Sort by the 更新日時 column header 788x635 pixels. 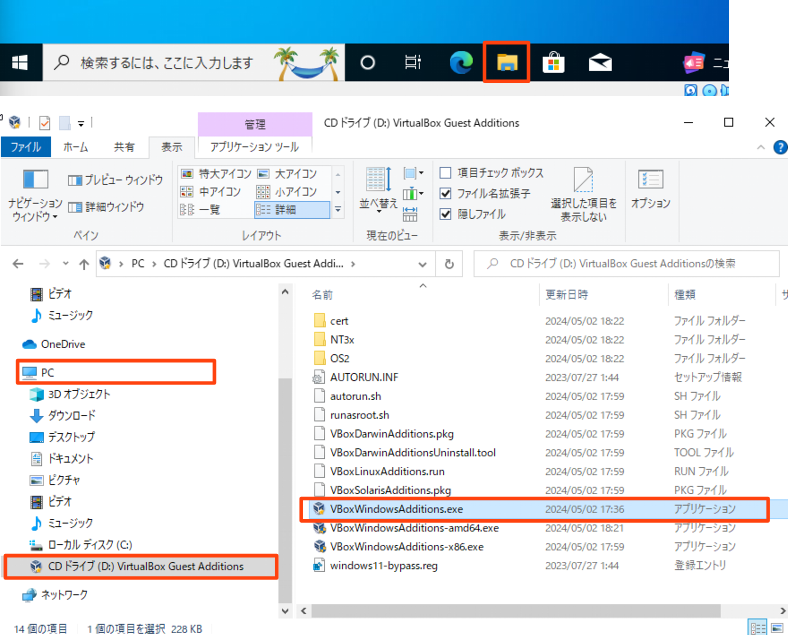566,295
